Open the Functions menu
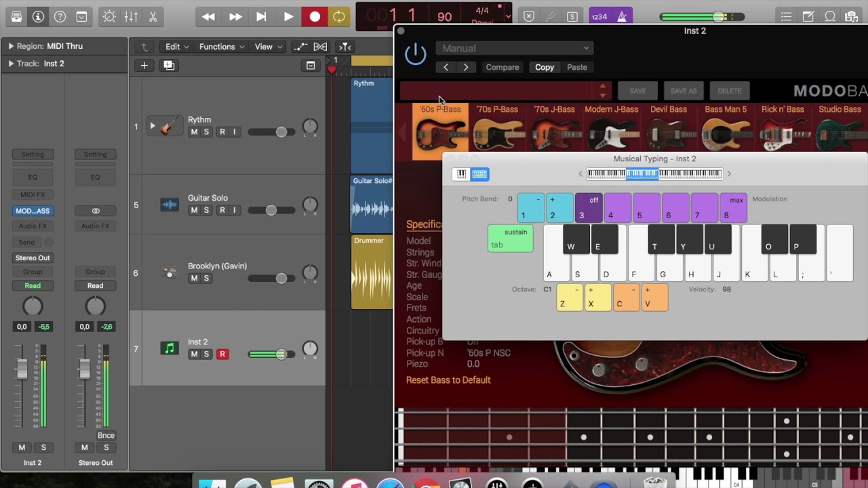The image size is (868, 488). tap(222, 47)
